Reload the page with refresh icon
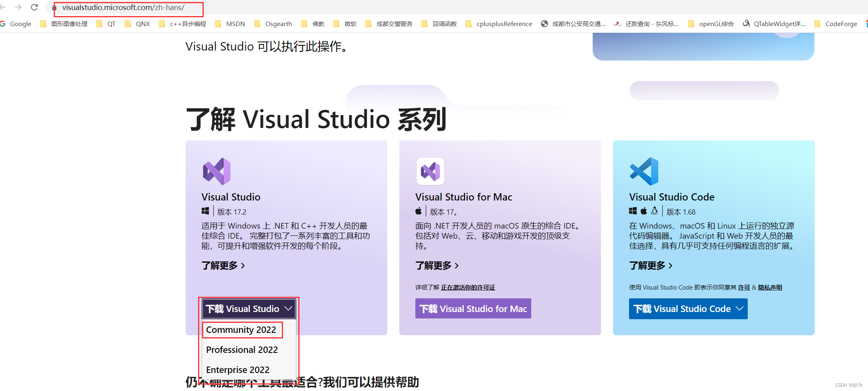The width and height of the screenshot is (868, 391). coord(34,7)
